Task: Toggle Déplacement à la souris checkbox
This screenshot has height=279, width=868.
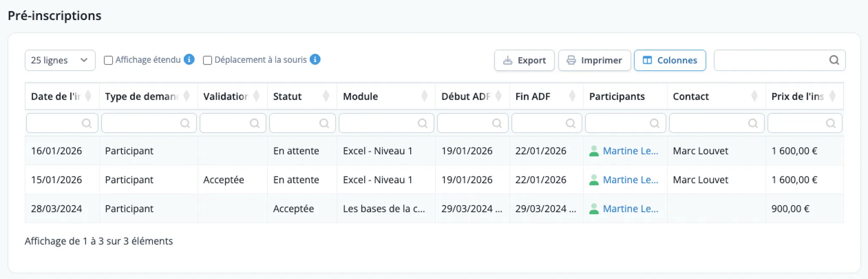Action: 207,60
